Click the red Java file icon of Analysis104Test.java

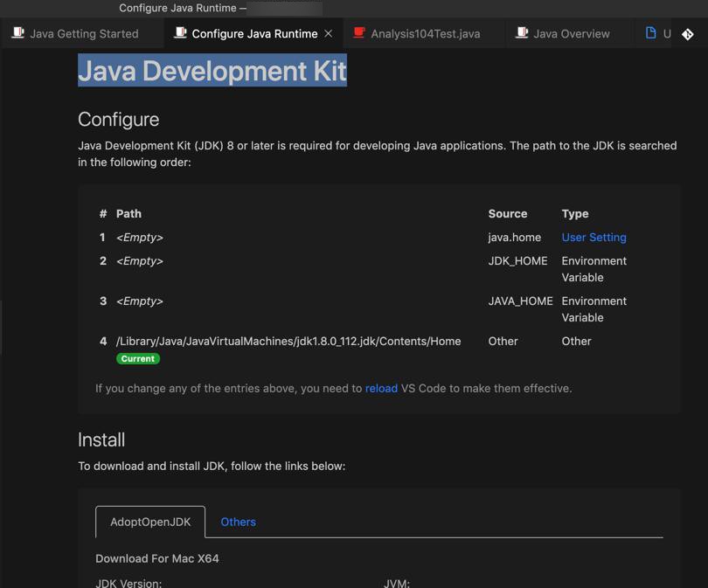[359, 33]
